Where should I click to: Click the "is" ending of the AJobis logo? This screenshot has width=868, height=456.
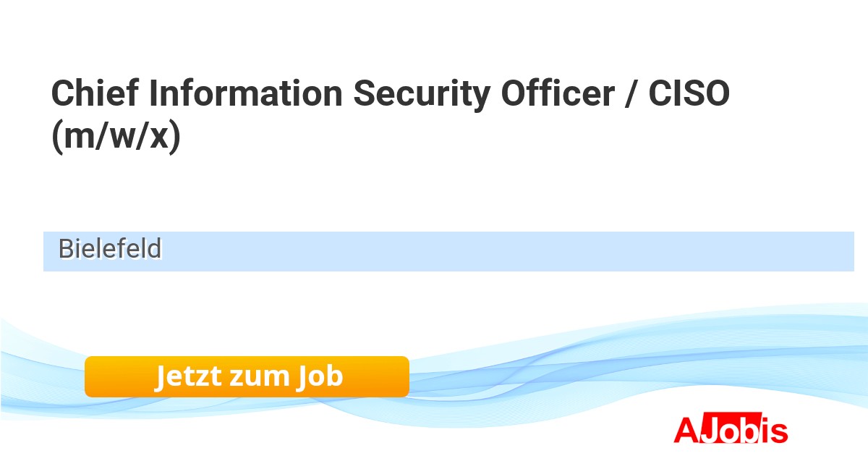coord(775,431)
